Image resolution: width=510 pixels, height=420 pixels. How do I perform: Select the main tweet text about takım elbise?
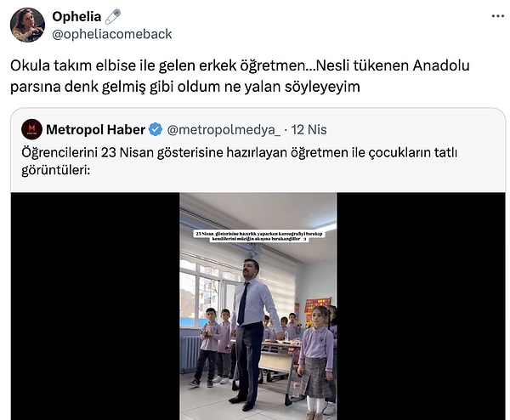click(240, 76)
